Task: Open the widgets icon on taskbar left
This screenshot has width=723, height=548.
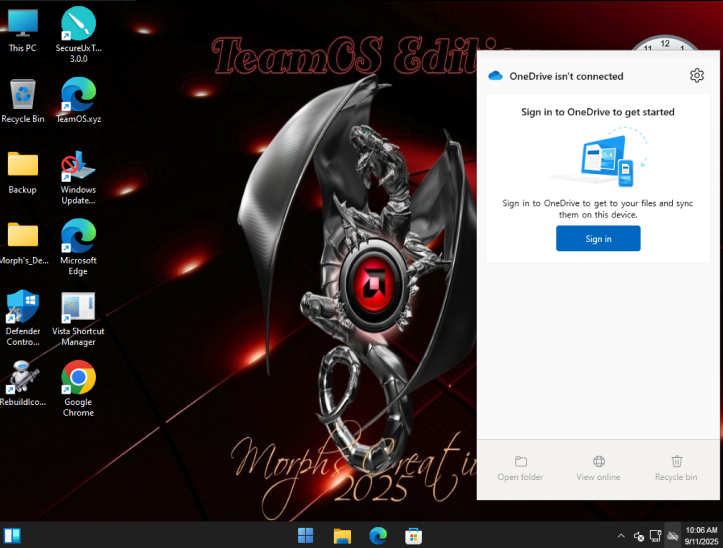Action: tap(12, 536)
